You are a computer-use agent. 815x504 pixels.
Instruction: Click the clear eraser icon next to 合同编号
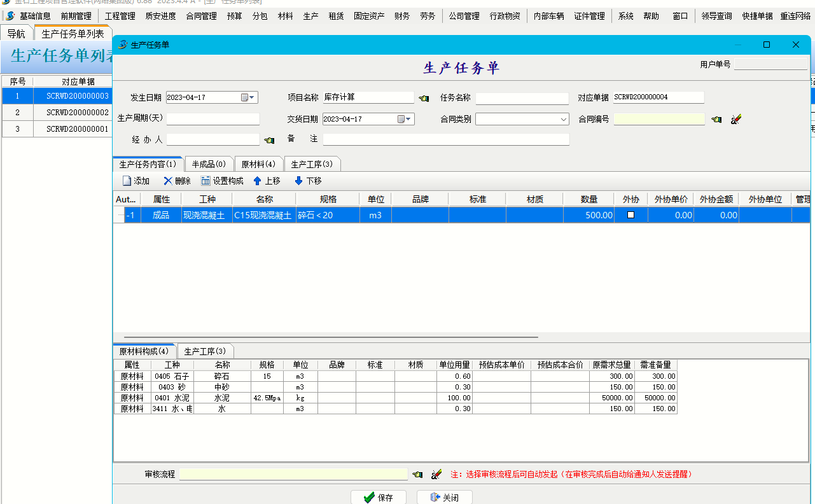[x=736, y=120]
